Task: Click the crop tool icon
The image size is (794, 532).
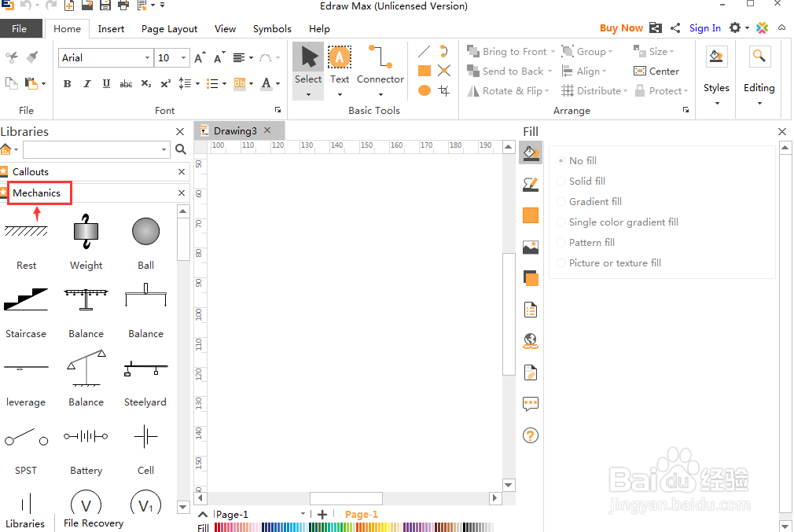Action: pyautogui.click(x=444, y=90)
